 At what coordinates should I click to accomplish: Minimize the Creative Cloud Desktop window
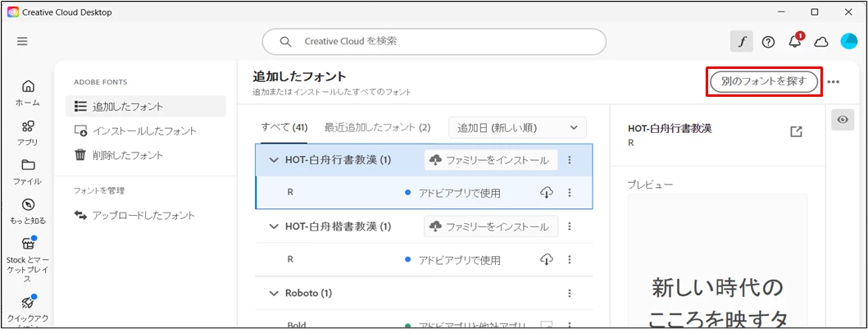tap(781, 11)
